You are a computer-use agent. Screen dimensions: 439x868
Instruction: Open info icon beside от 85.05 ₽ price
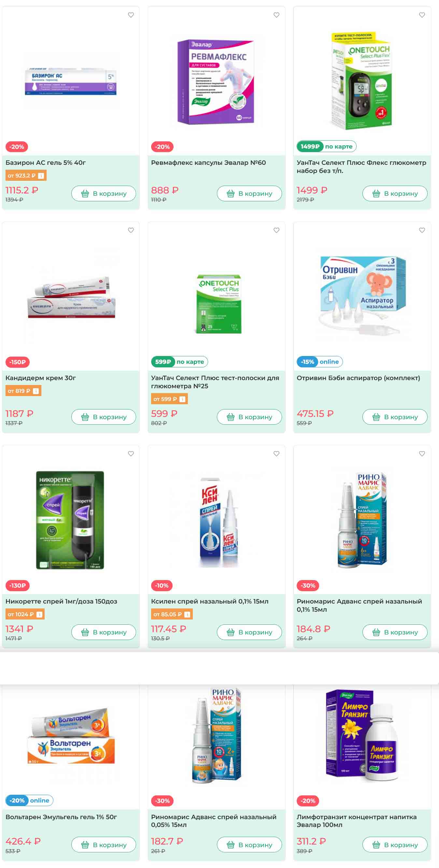click(187, 614)
